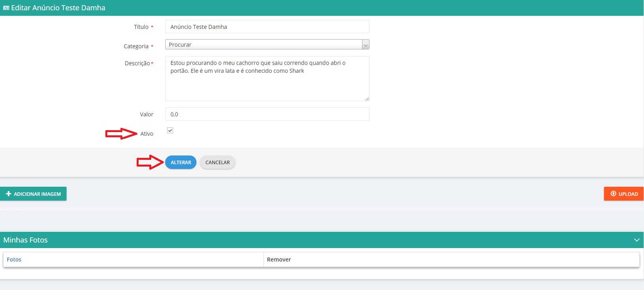The image size is (644, 290).
Task: Click the Descrição text area
Action: click(x=267, y=79)
